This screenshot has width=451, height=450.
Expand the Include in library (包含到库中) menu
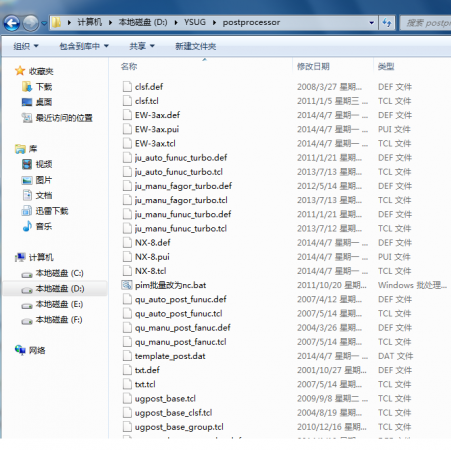pyautogui.click(x=84, y=46)
